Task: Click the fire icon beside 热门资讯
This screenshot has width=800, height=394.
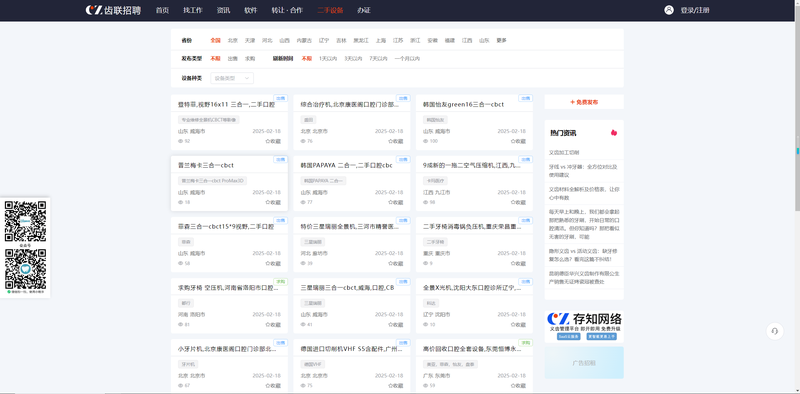Action: 614,133
